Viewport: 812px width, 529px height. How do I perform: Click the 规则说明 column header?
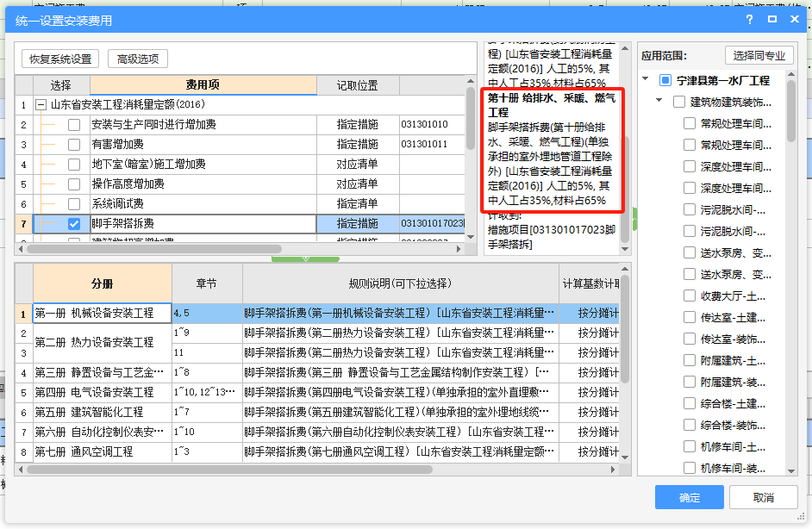(x=400, y=283)
